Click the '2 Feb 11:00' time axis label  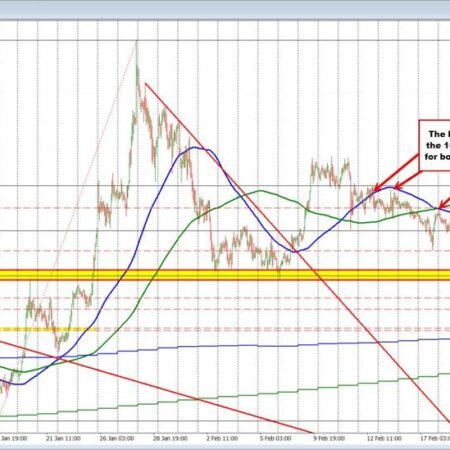coord(222,438)
